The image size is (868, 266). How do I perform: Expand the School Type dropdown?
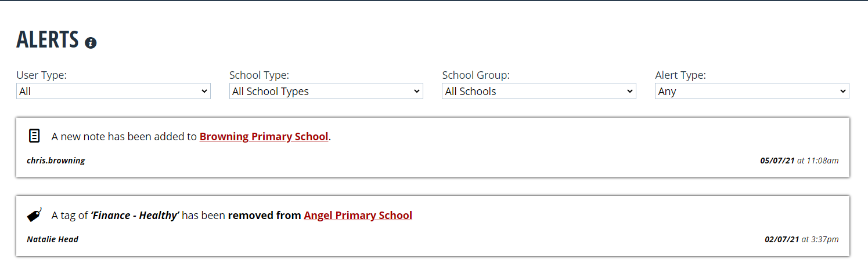[x=326, y=91]
